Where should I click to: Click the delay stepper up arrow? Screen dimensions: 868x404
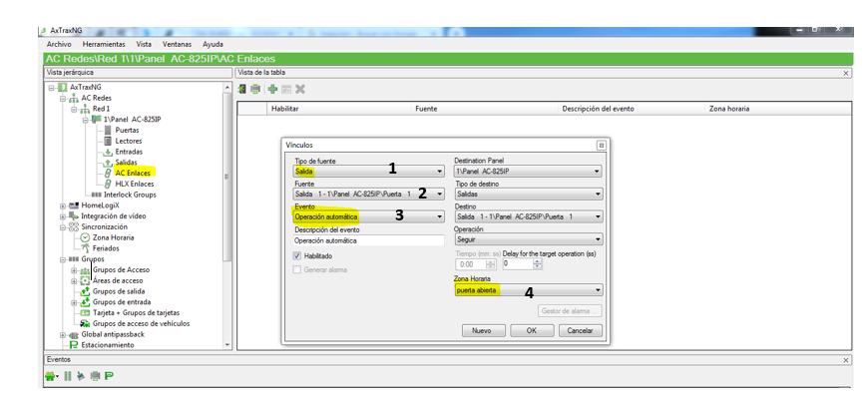[538, 261]
